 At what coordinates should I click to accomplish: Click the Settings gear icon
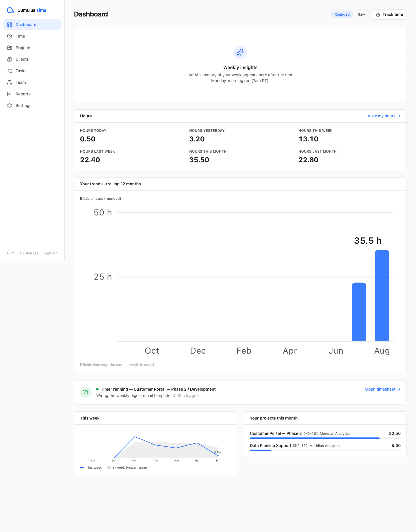[x=10, y=106]
